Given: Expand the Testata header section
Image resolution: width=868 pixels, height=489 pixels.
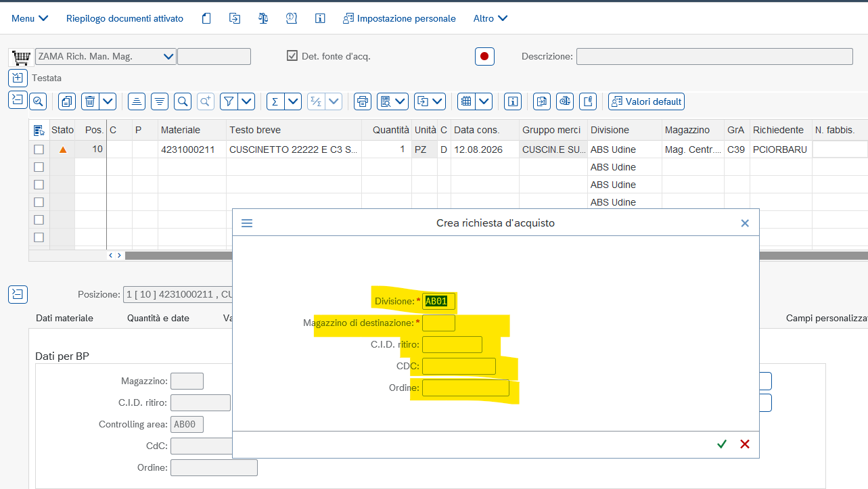Looking at the screenshot, I should coord(18,78).
